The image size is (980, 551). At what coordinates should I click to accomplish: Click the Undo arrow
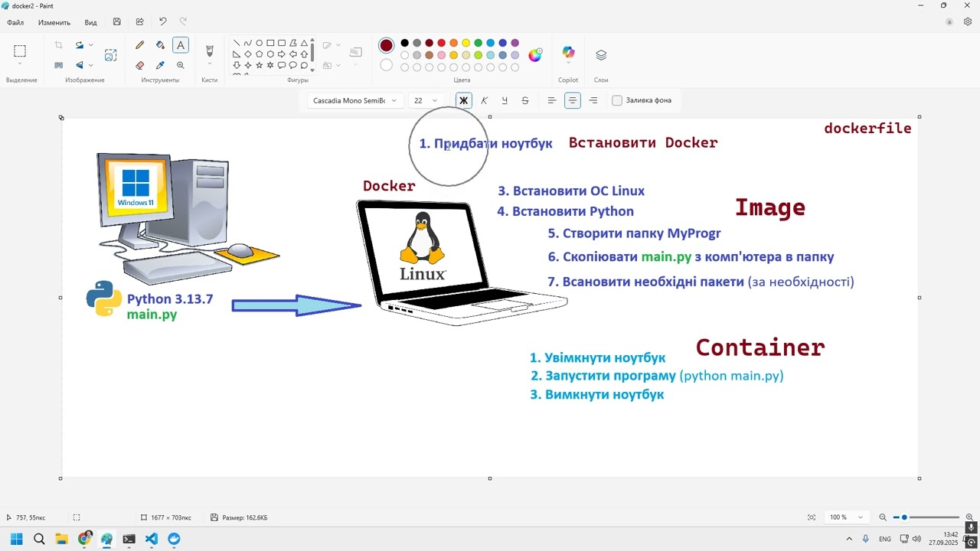coord(162,22)
